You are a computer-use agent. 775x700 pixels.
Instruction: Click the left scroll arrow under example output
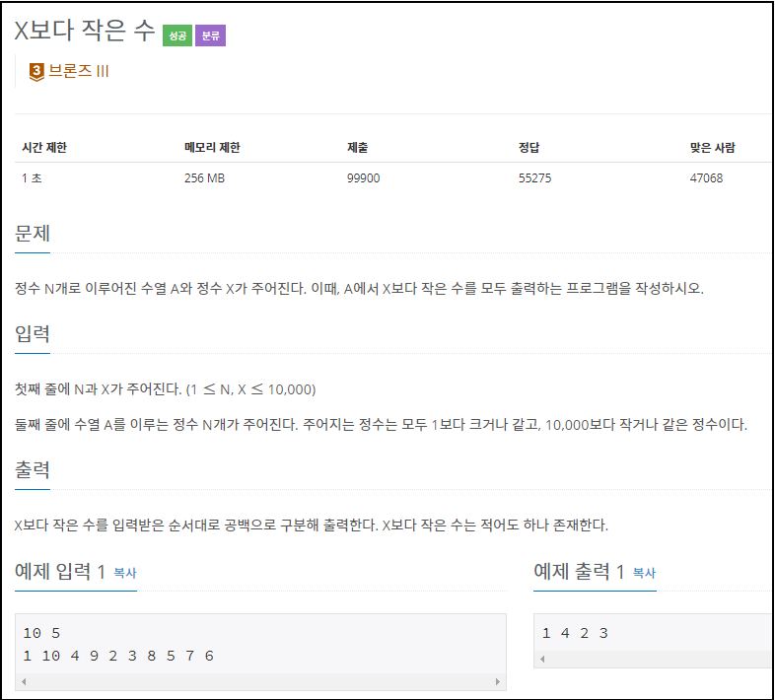542,659
